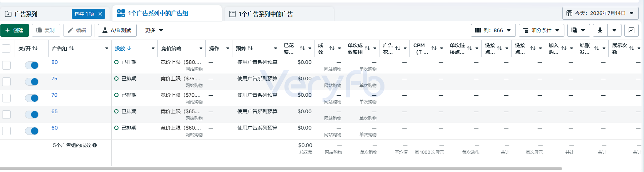Viewport: 644px width, 172px height.
Task: Open the 细分条件 breakdown dropdown
Action: click(x=541, y=30)
